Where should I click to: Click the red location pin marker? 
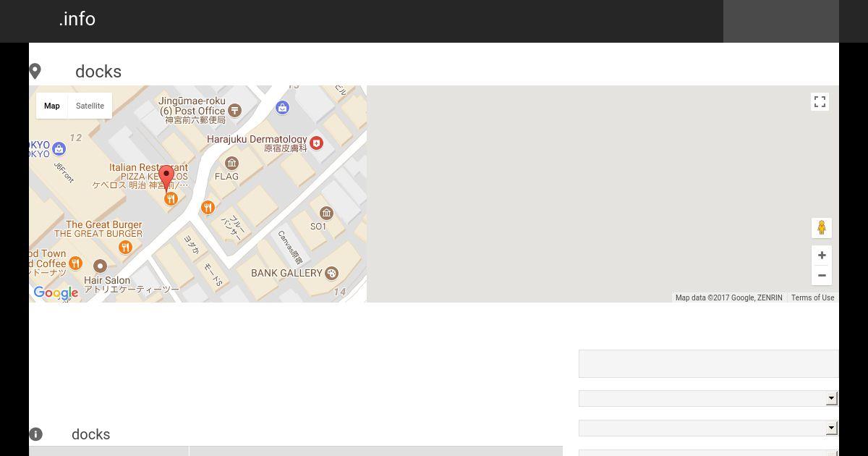(166, 177)
